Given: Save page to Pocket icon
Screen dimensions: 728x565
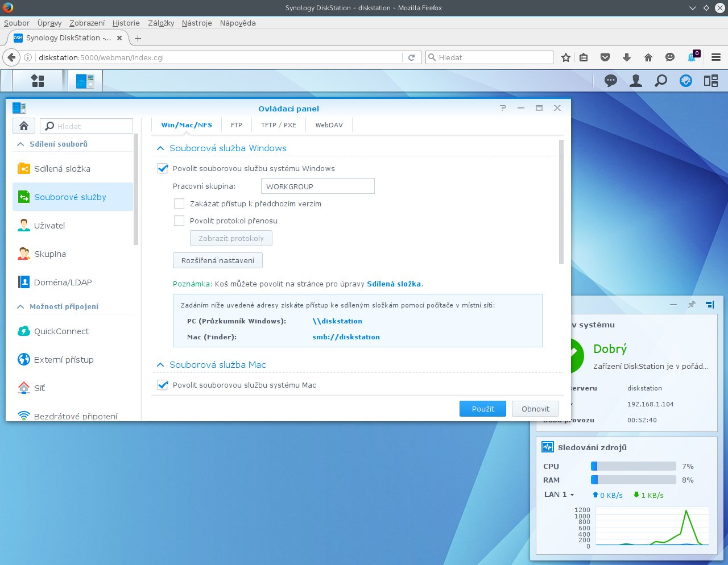Looking at the screenshot, I should pos(605,57).
